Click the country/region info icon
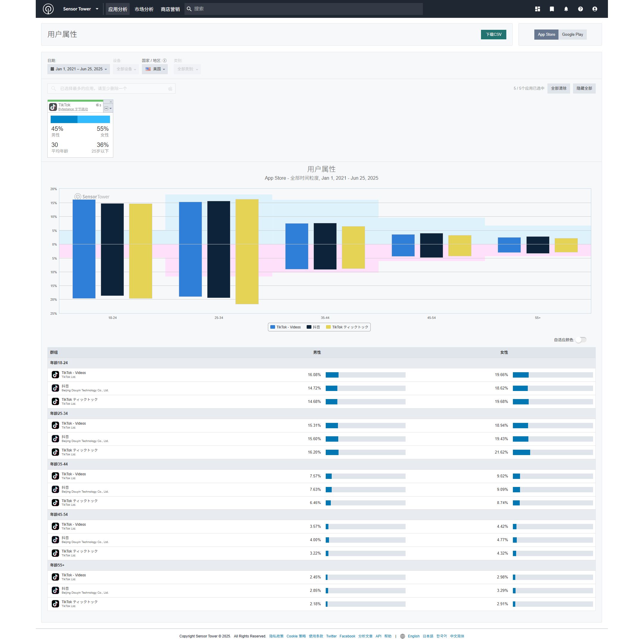This screenshot has width=644, height=644. 165,61
